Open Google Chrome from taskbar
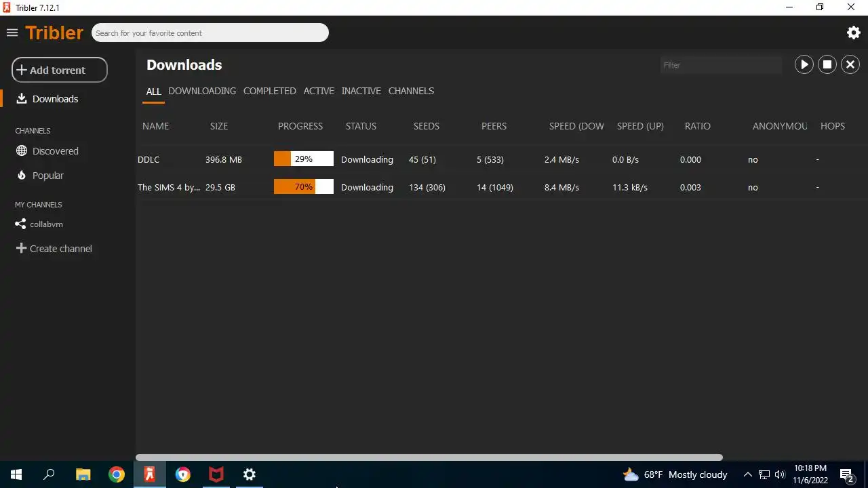 [x=117, y=474]
